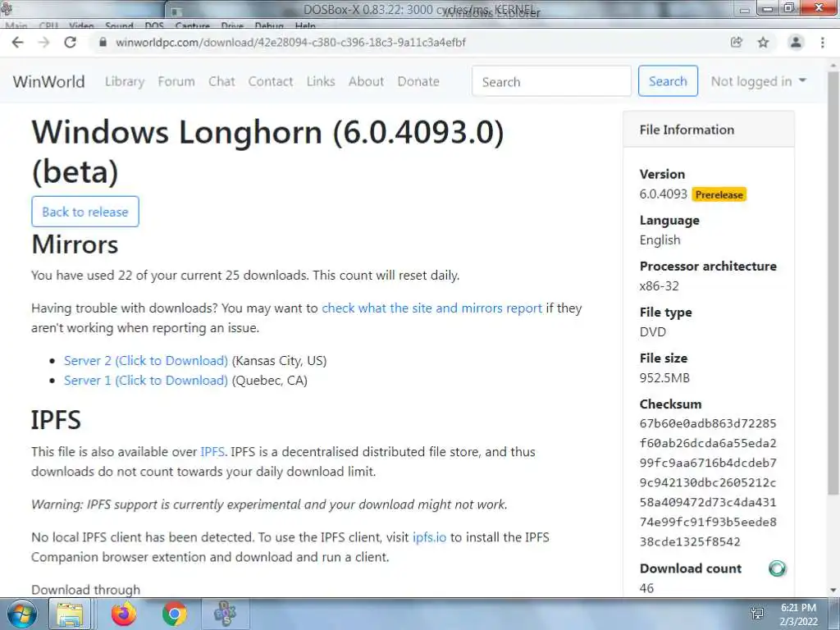Click the page vertical scrollbar

click(833, 282)
